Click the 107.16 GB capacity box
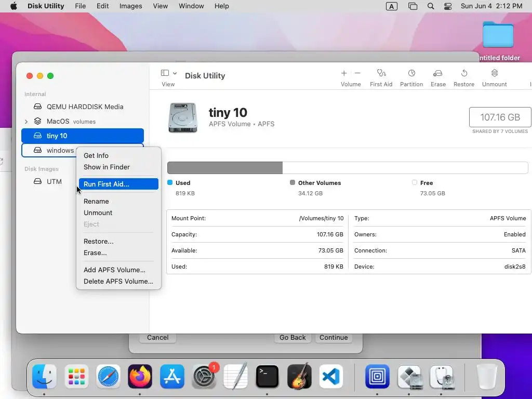The width and height of the screenshot is (532, 399). point(500,117)
